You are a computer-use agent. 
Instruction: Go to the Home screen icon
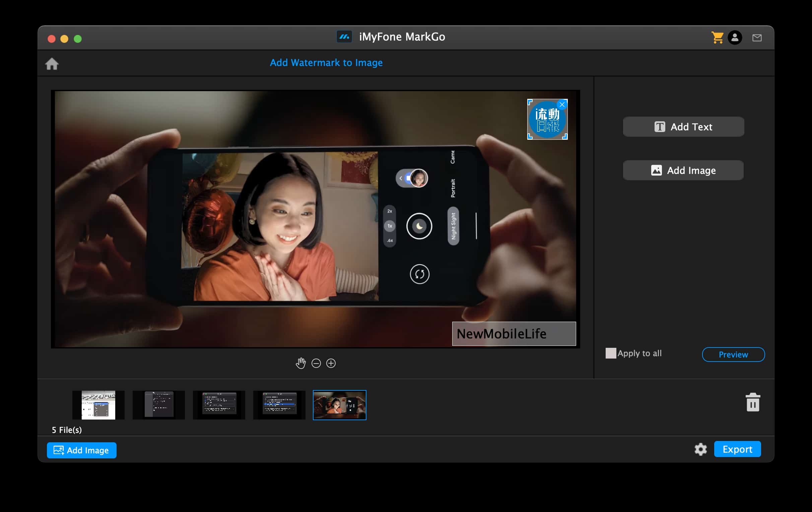coord(52,64)
